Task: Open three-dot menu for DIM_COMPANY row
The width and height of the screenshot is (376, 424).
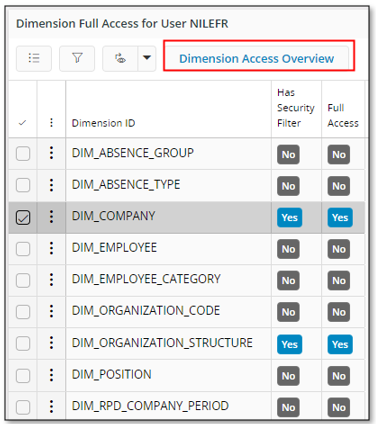Action: (51, 217)
